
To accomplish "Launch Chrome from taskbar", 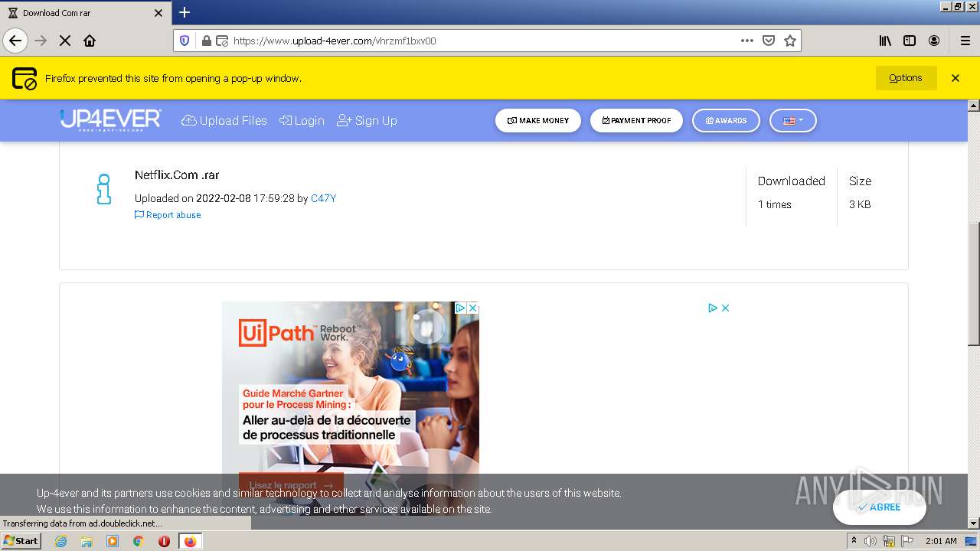I will click(139, 541).
